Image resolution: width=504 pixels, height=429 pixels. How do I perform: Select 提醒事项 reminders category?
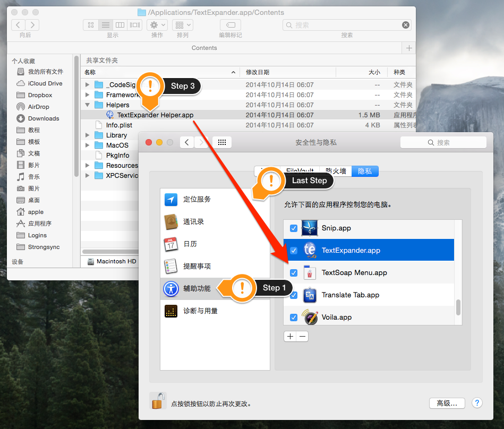215,266
